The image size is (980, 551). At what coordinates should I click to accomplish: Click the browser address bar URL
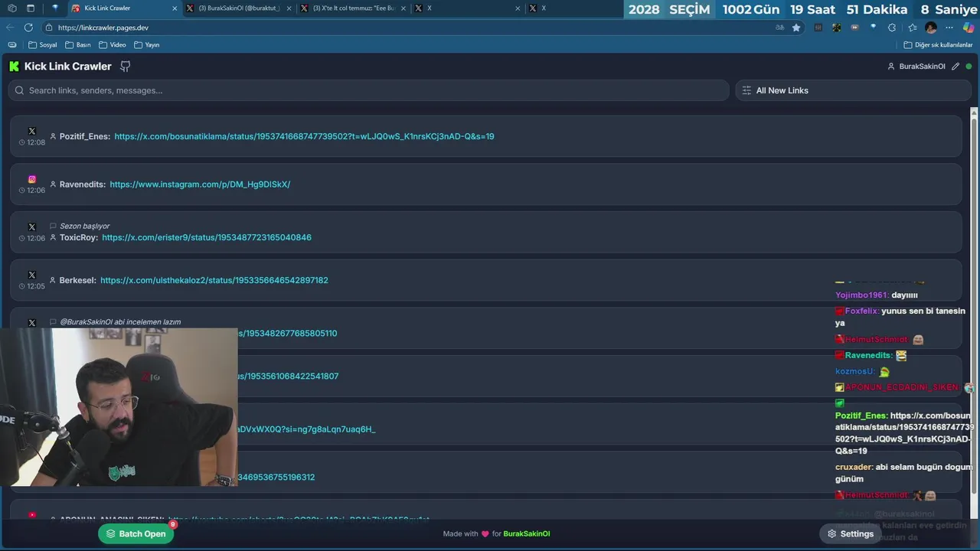pos(103,28)
